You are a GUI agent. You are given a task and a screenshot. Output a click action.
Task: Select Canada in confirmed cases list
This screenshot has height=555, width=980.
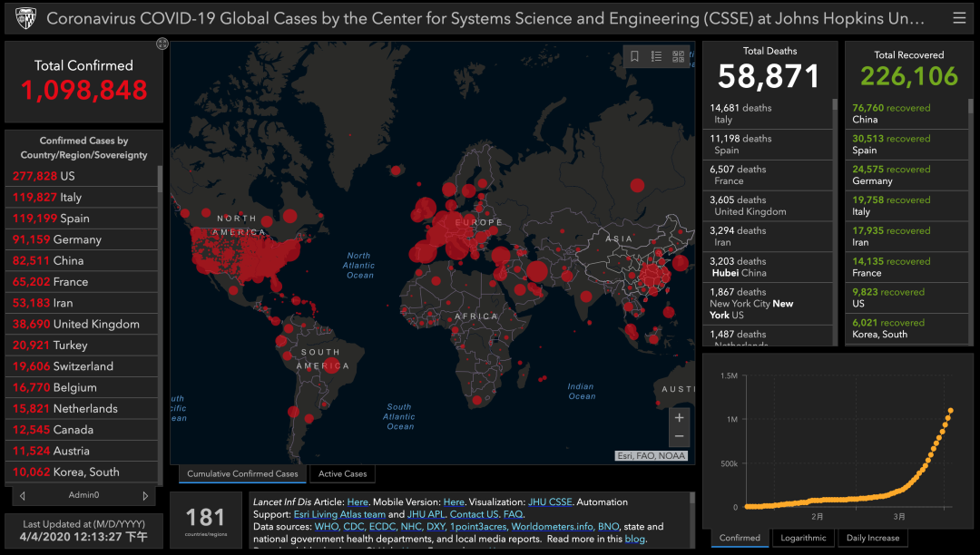(x=82, y=430)
